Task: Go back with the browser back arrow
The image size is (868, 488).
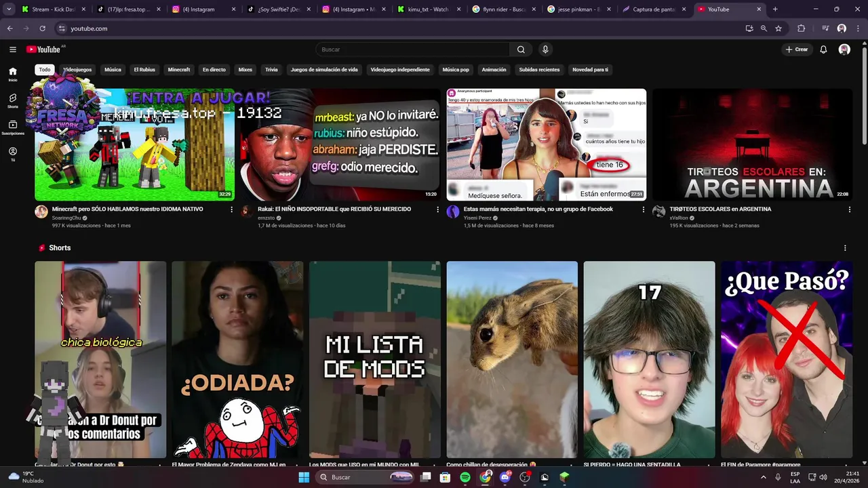Action: click(x=9, y=28)
